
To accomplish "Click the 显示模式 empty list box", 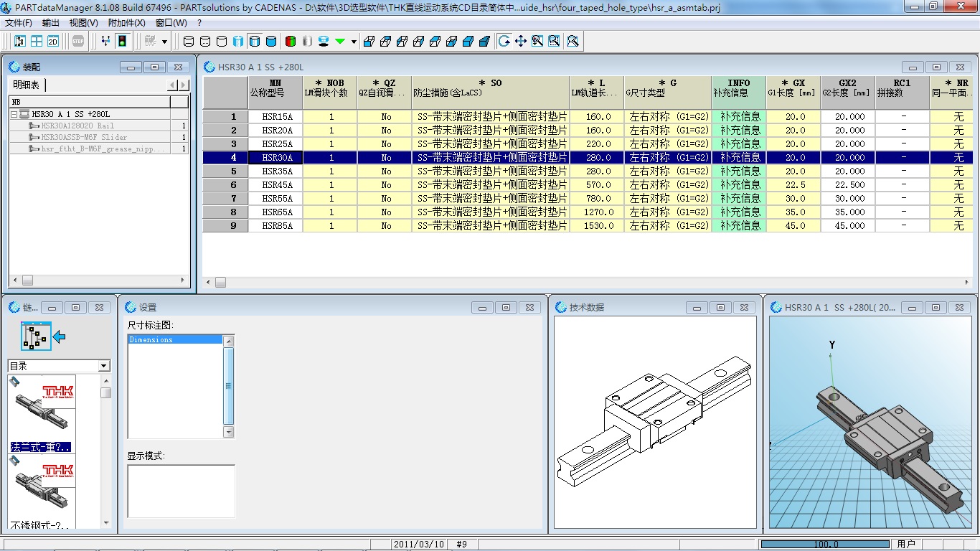I will 181,491.
